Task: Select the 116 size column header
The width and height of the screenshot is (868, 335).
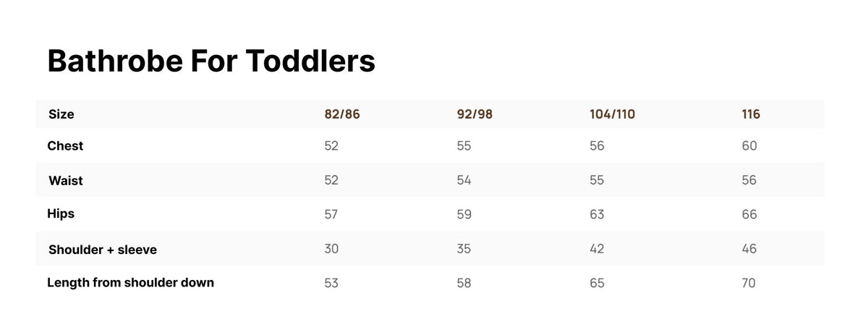Action: [751, 114]
